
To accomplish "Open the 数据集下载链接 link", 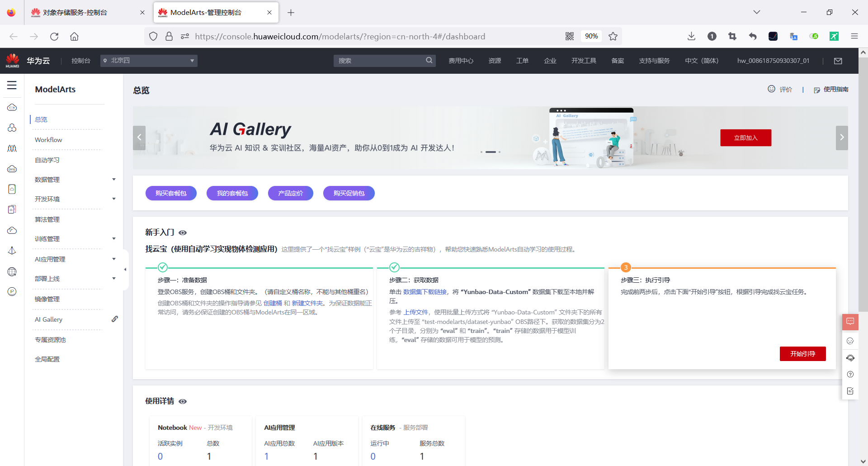I will click(425, 292).
